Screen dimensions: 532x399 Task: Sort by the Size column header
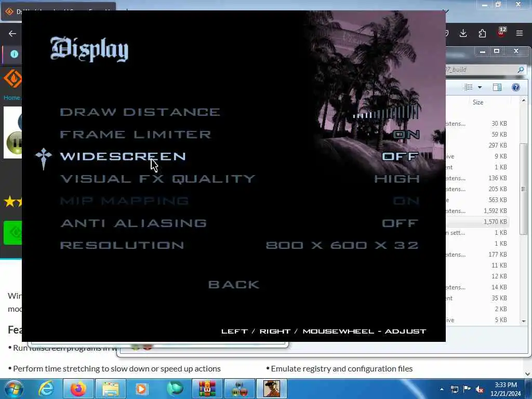[478, 102]
